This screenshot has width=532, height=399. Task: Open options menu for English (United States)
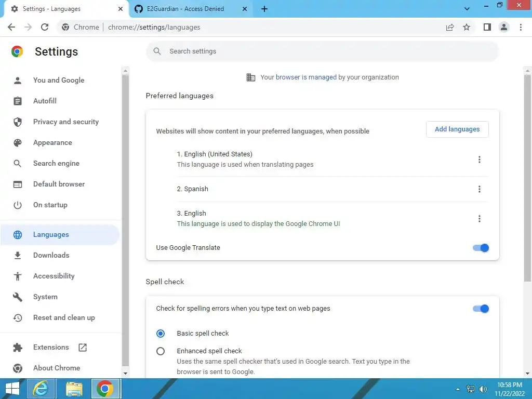480,159
